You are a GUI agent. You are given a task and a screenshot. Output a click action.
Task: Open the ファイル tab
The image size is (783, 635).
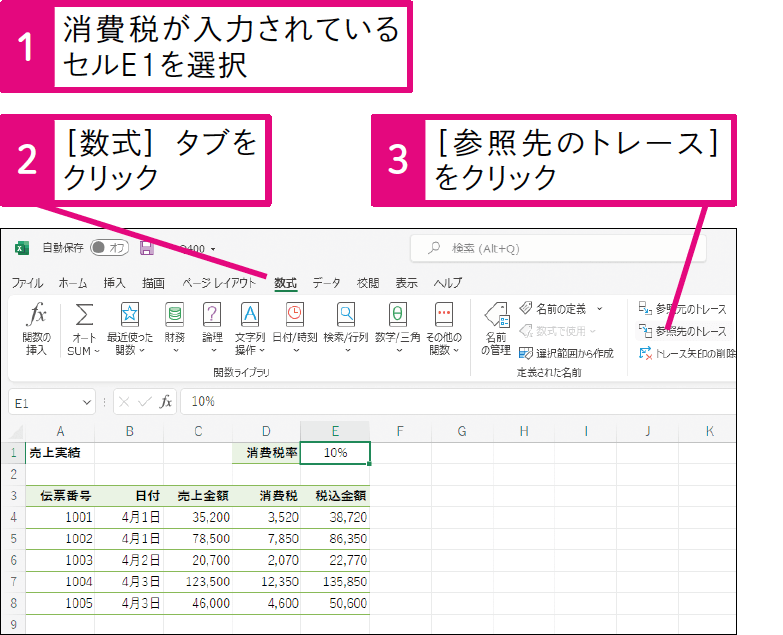27,283
